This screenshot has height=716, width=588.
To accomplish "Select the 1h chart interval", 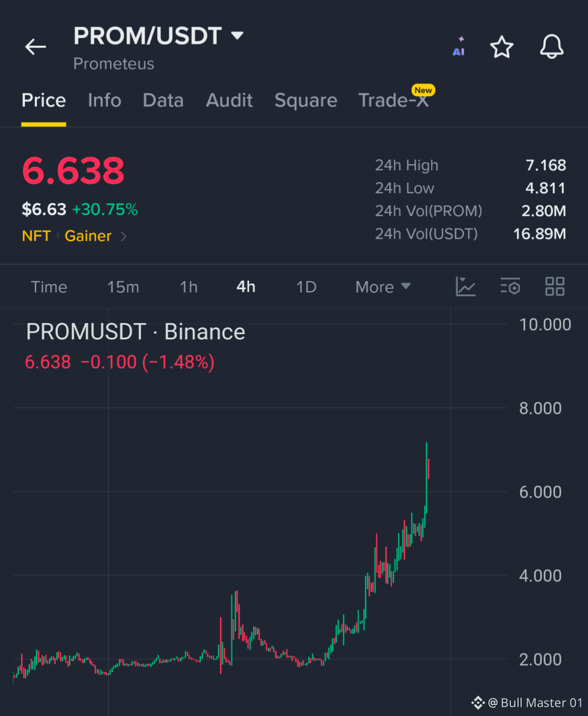I will coord(189,287).
